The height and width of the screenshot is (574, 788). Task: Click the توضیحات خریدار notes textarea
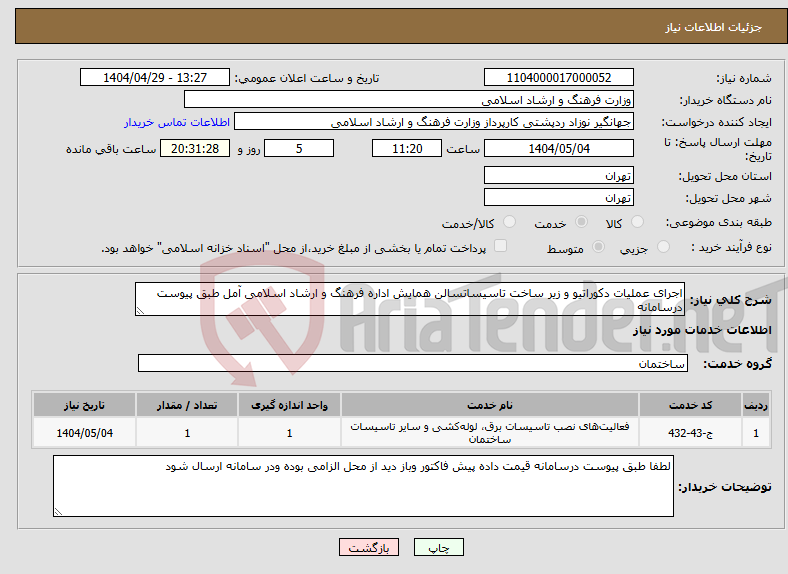pos(363,486)
